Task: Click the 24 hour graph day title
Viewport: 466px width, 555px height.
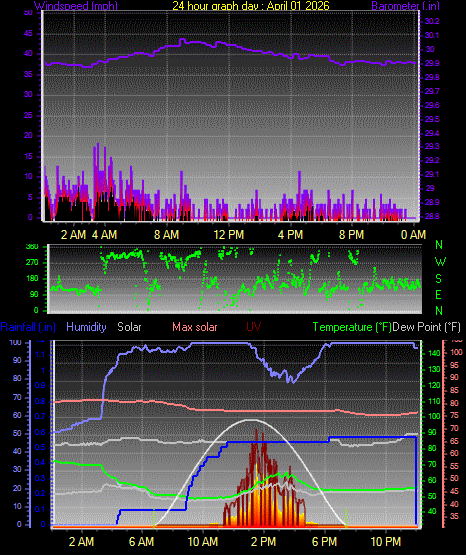Action: pos(251,6)
